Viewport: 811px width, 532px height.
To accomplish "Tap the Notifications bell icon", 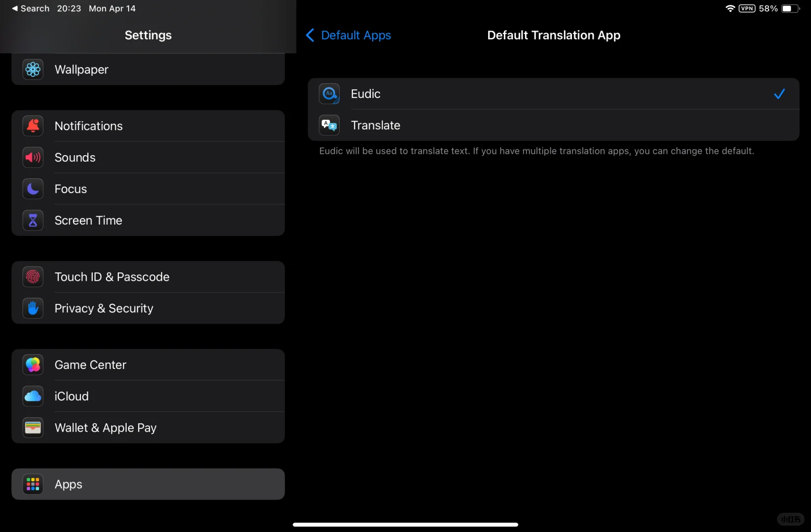I will point(33,126).
